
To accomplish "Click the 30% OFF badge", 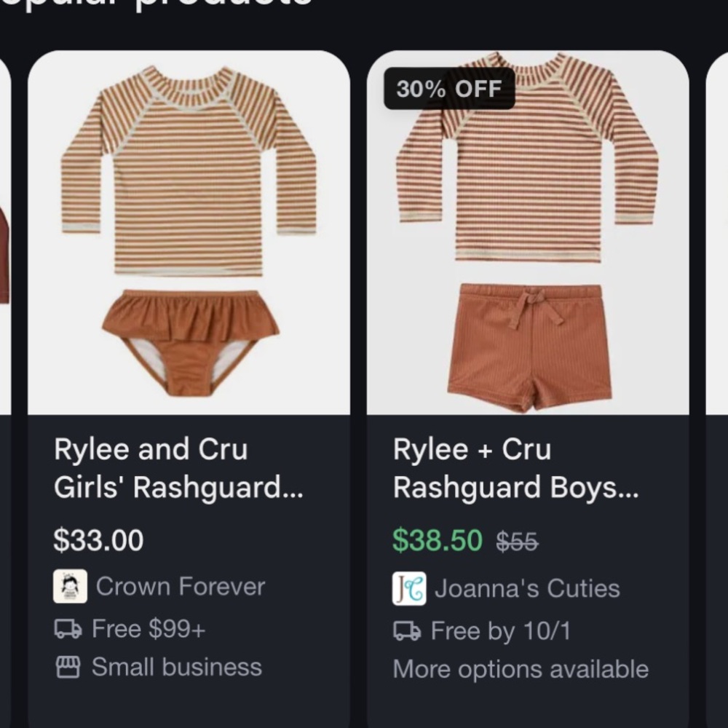I will click(x=448, y=89).
